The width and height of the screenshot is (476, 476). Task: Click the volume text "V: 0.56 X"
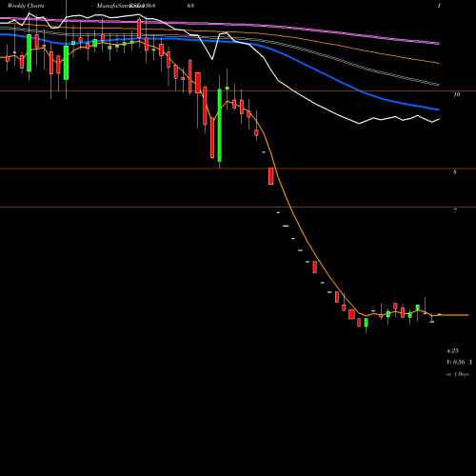[x=460, y=362]
